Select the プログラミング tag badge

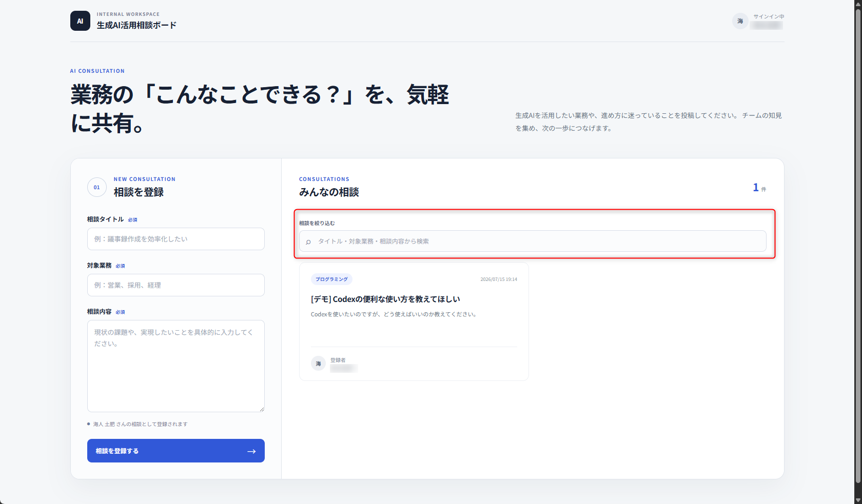[x=331, y=279]
